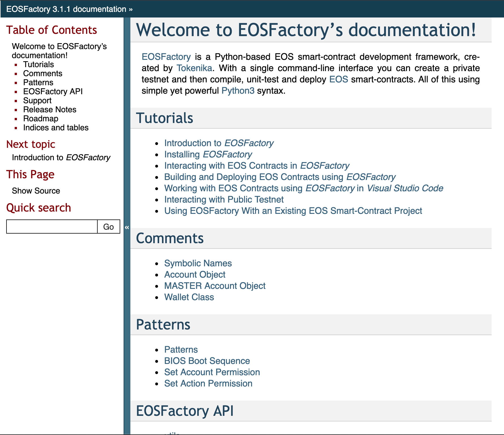Open Set Action Permission link
The width and height of the screenshot is (504, 435).
pyautogui.click(x=208, y=383)
